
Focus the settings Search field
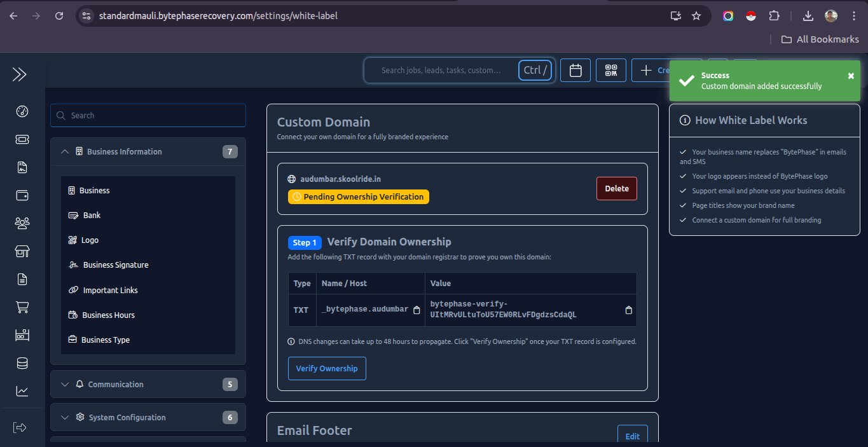[148, 115]
